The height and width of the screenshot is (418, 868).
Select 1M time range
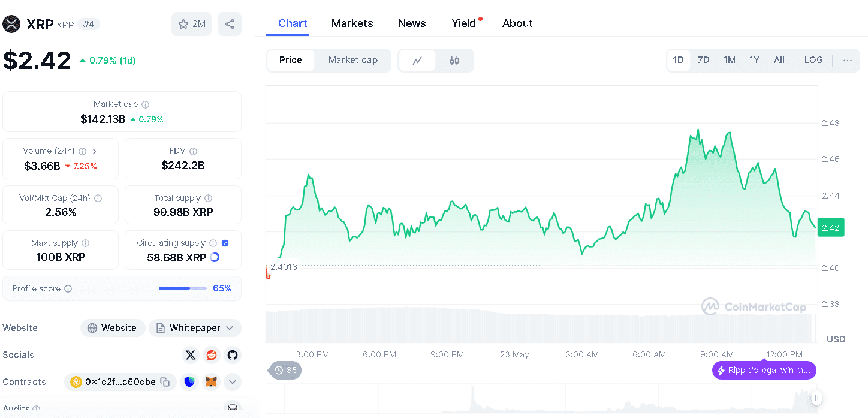pos(730,60)
